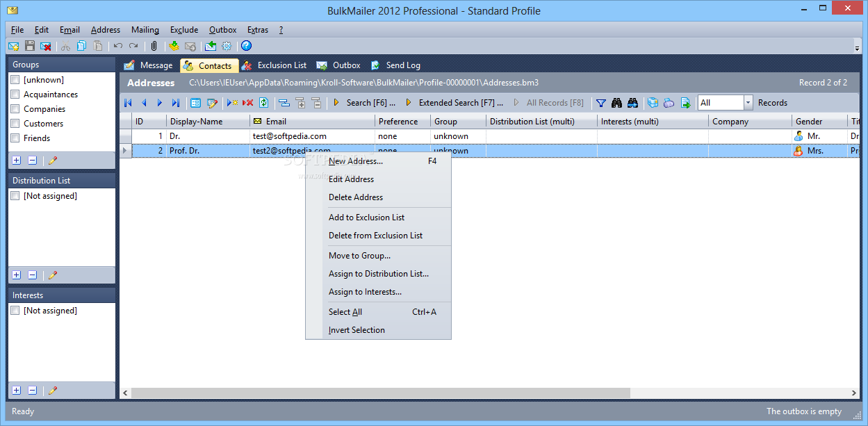Click the paperclip attachment icon
Image resolution: width=868 pixels, height=426 pixels.
tap(154, 46)
